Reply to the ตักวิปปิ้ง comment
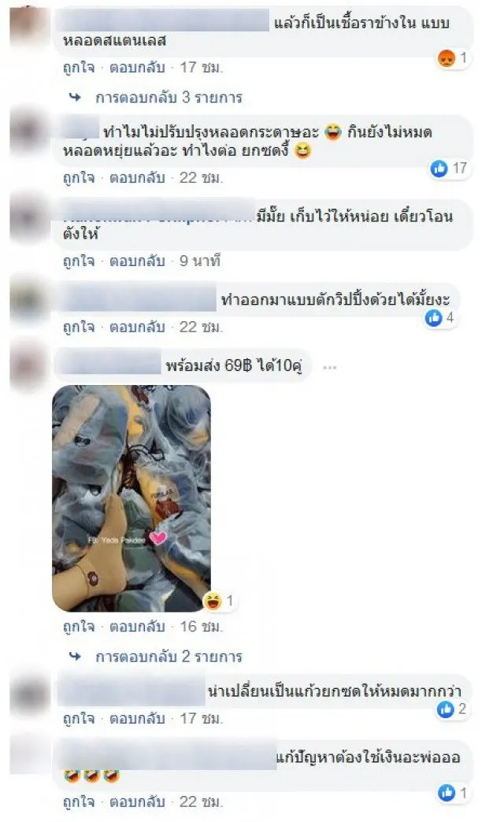This screenshot has width=504, height=822. click(x=137, y=327)
